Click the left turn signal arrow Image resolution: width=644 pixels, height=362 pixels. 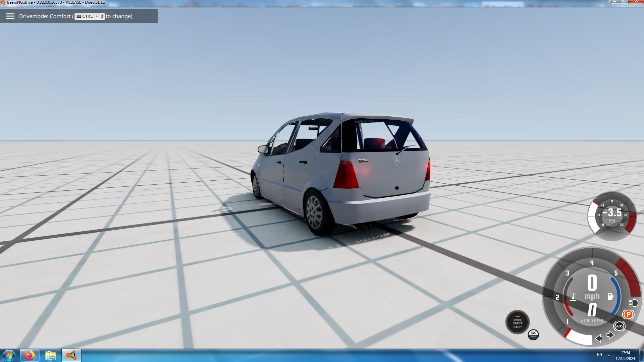coord(599,338)
